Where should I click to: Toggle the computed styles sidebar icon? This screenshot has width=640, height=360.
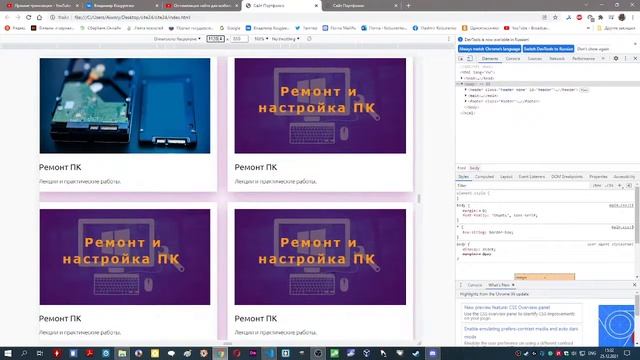(629, 186)
